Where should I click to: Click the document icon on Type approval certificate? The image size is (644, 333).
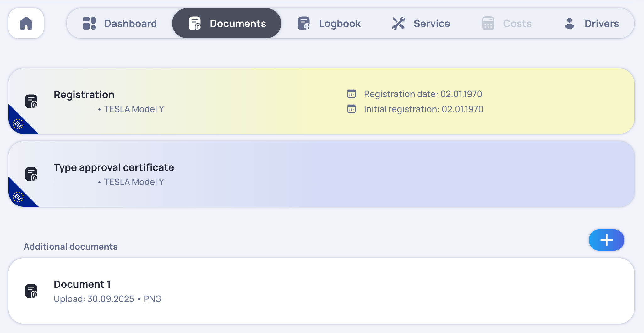pos(30,174)
